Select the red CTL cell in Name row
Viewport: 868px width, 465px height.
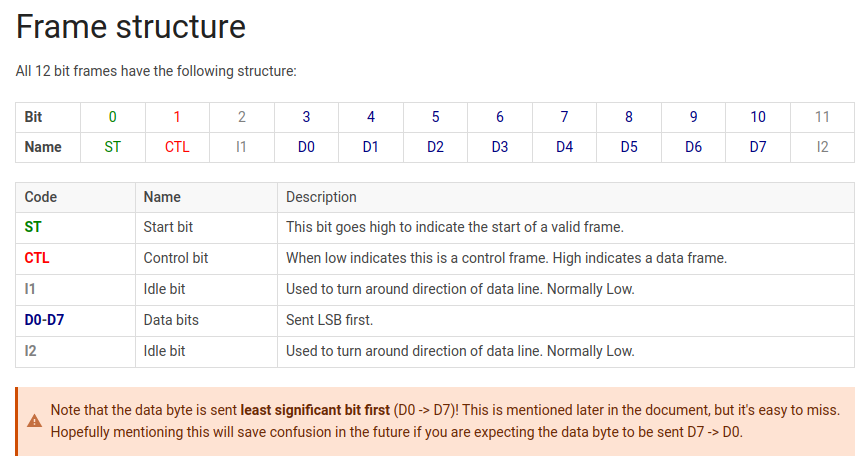pos(177,147)
